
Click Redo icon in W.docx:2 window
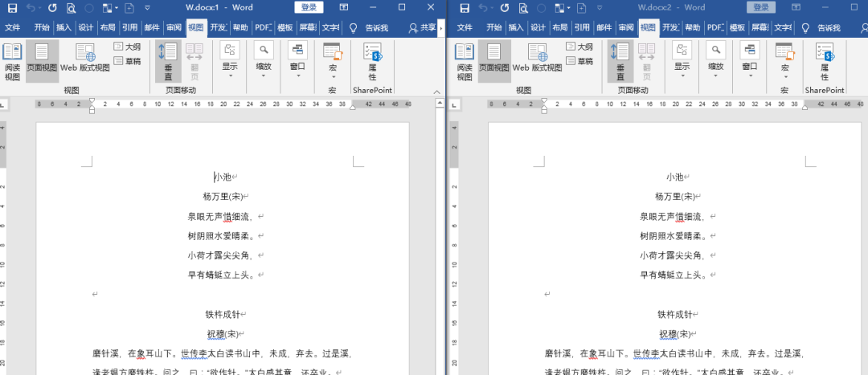coord(505,8)
